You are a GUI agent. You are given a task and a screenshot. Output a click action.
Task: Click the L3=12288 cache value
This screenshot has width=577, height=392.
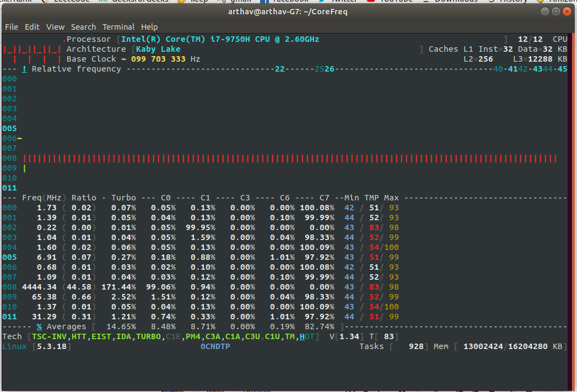coord(533,59)
